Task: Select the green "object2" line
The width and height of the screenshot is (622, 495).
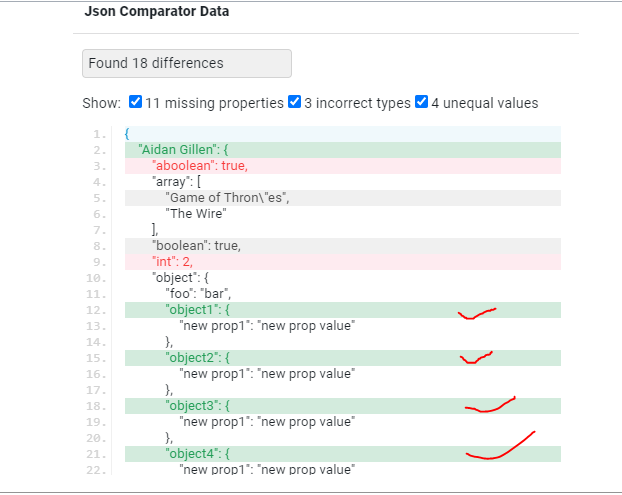Action: click(198, 358)
